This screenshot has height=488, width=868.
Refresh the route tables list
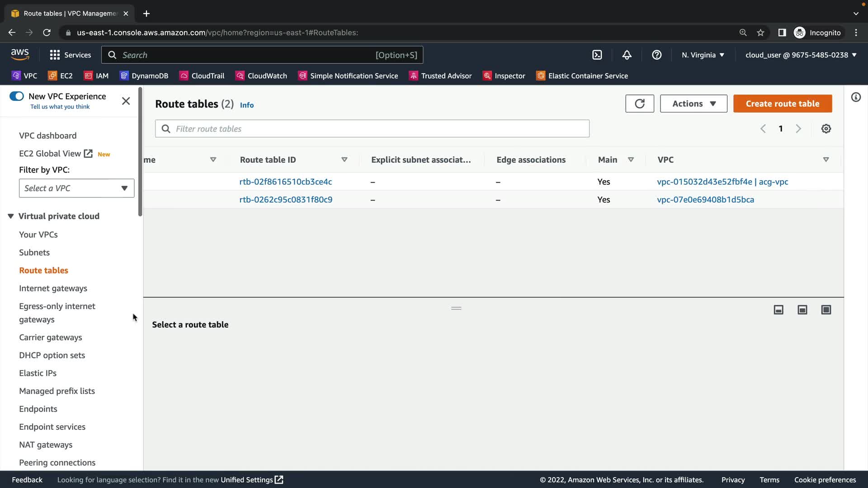(639, 103)
